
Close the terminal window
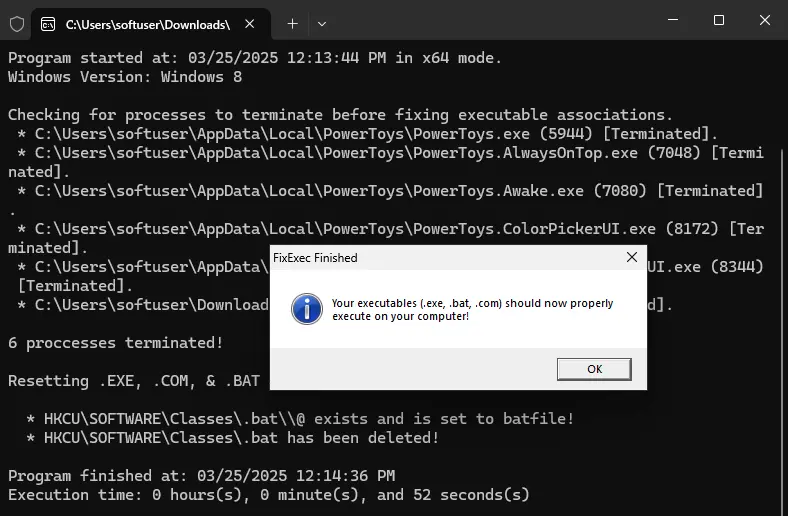coord(764,20)
